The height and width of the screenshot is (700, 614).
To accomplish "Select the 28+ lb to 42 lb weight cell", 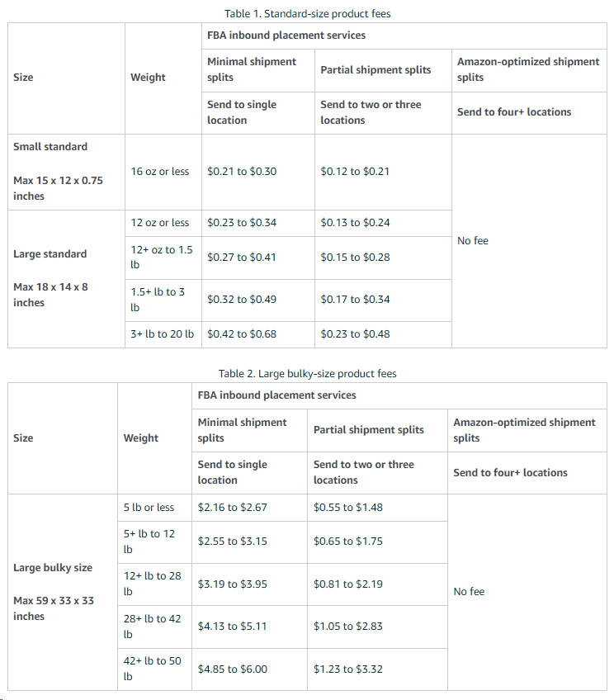I will coord(154,627).
